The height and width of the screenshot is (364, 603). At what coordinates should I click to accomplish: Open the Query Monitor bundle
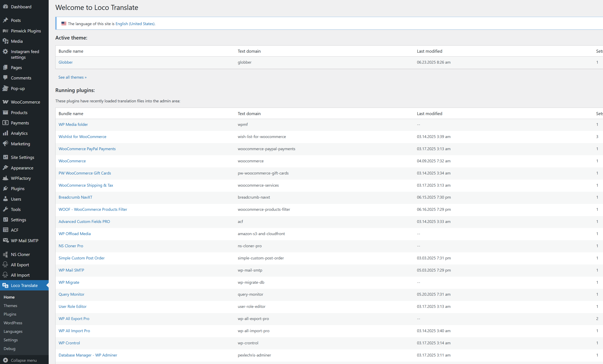coord(71,294)
